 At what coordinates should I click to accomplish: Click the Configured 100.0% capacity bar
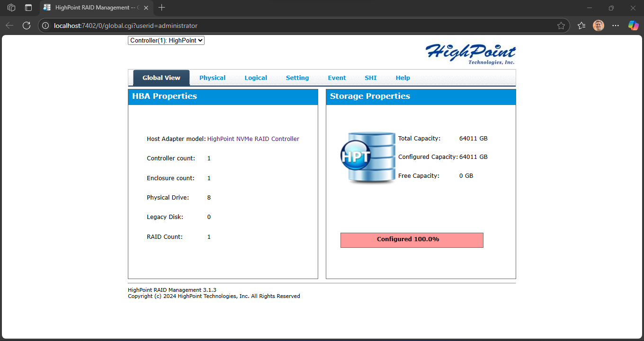pos(411,240)
